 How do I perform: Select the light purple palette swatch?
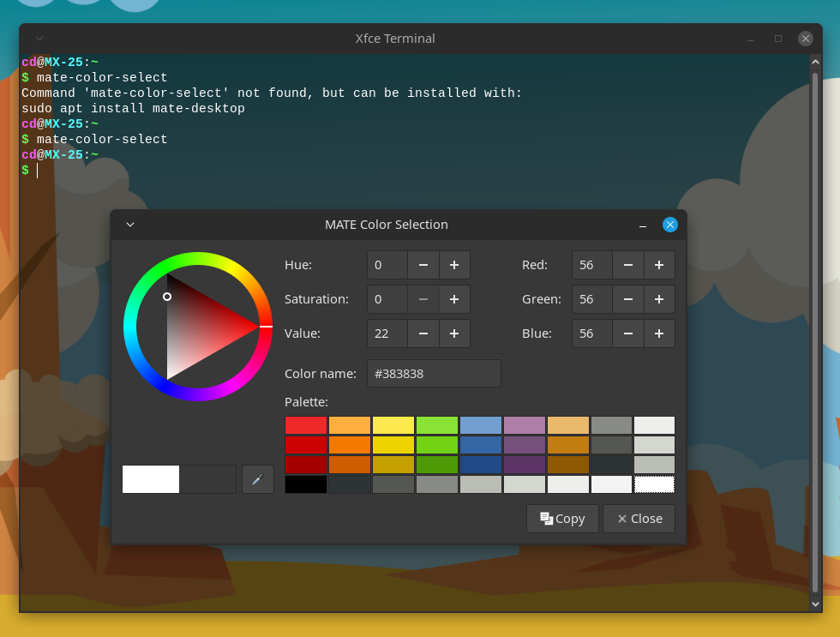525,425
